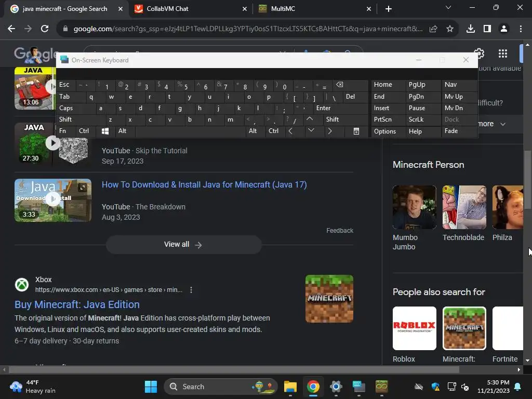Open more options for Xbox result

[x=191, y=290]
